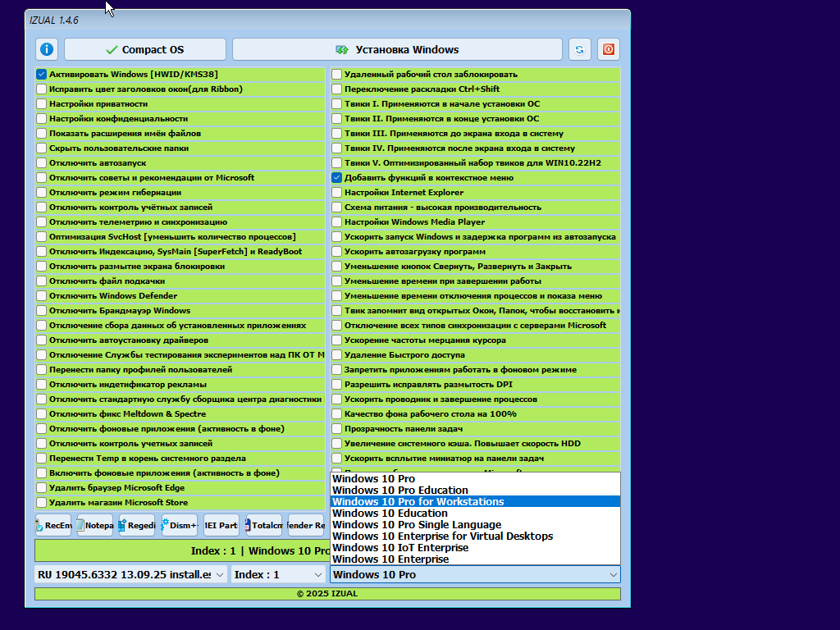
Task: Click the blue info icon
Action: 47,49
